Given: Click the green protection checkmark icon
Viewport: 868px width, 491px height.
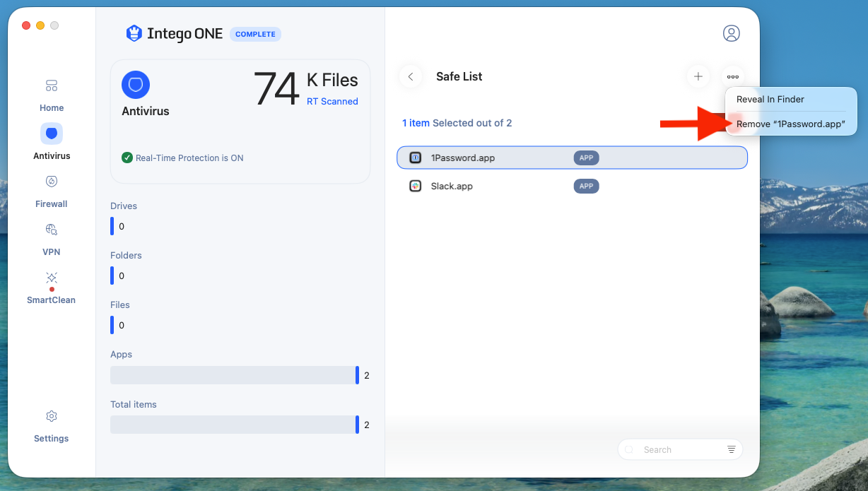Looking at the screenshot, I should [x=127, y=158].
